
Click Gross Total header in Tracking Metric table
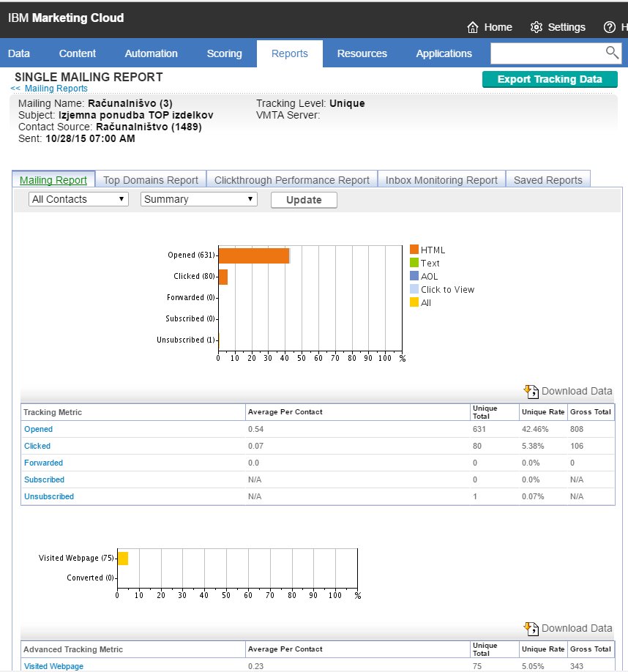click(591, 412)
